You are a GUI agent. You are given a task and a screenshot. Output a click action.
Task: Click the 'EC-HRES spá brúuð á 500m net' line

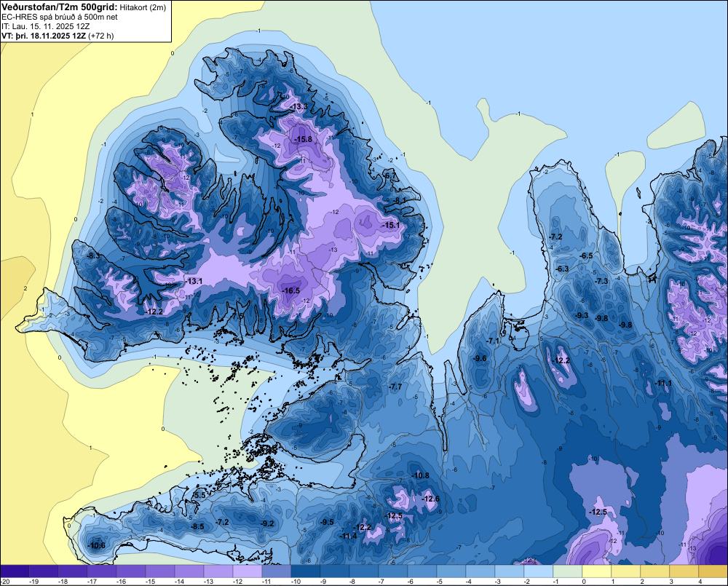click(x=60, y=17)
